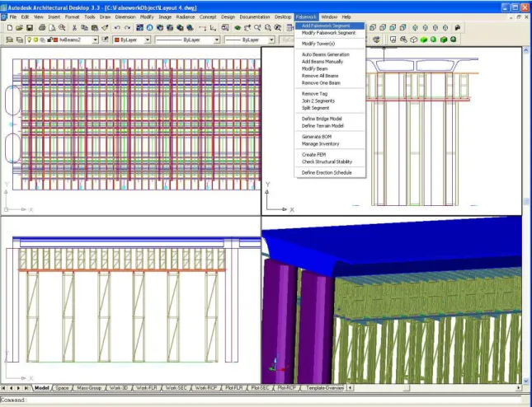Choose Modify Tower(s) menu entry

click(330, 44)
